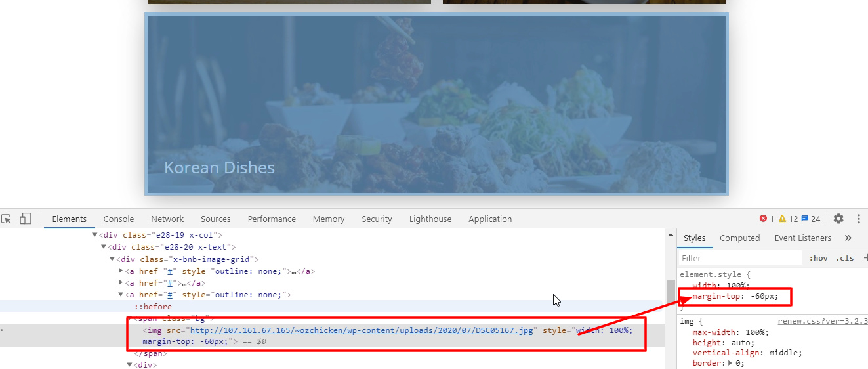The width and height of the screenshot is (868, 369).
Task: Collapse the div e28-19 x-col node
Action: (x=95, y=234)
